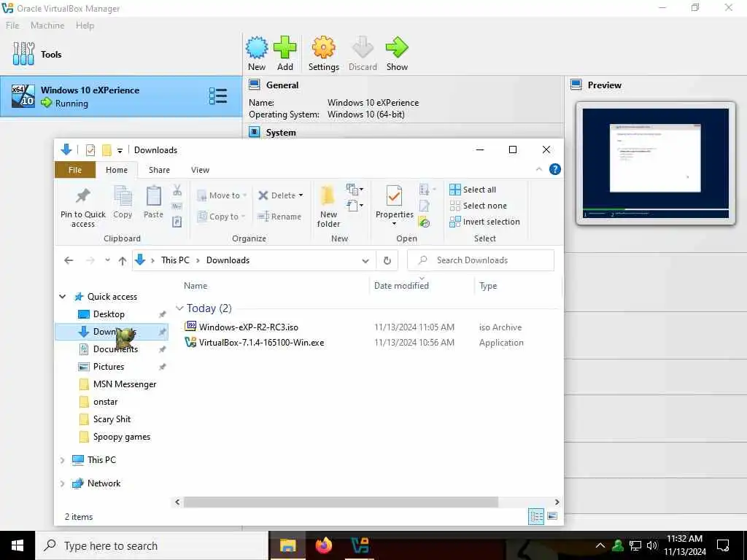
Task: Click the Cut scissors icon
Action: [x=177, y=190]
